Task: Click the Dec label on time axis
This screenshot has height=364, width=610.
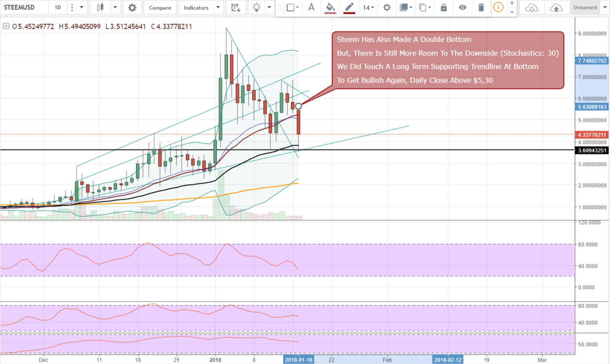Action: 43,360
